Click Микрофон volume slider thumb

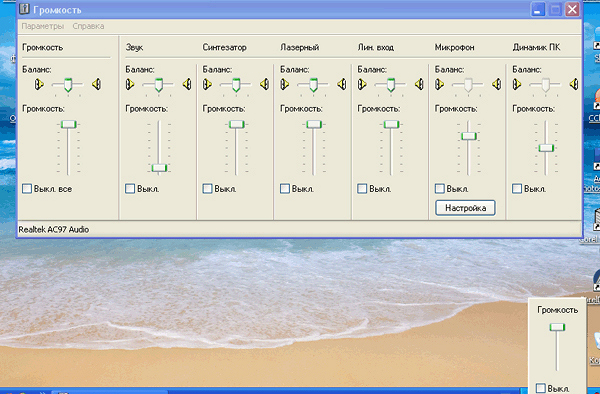click(x=469, y=136)
